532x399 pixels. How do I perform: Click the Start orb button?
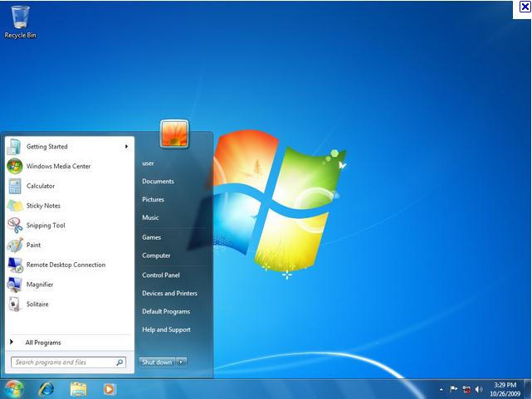tap(14, 389)
